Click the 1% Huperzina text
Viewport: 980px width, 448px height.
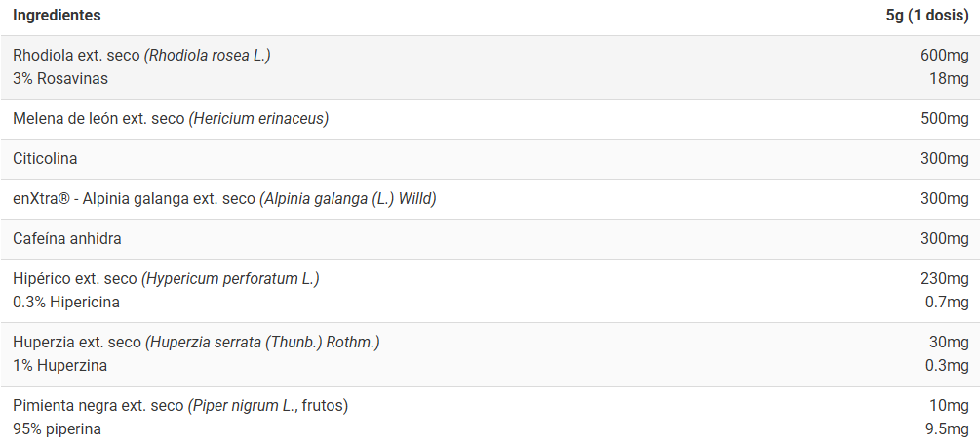[x=60, y=365]
